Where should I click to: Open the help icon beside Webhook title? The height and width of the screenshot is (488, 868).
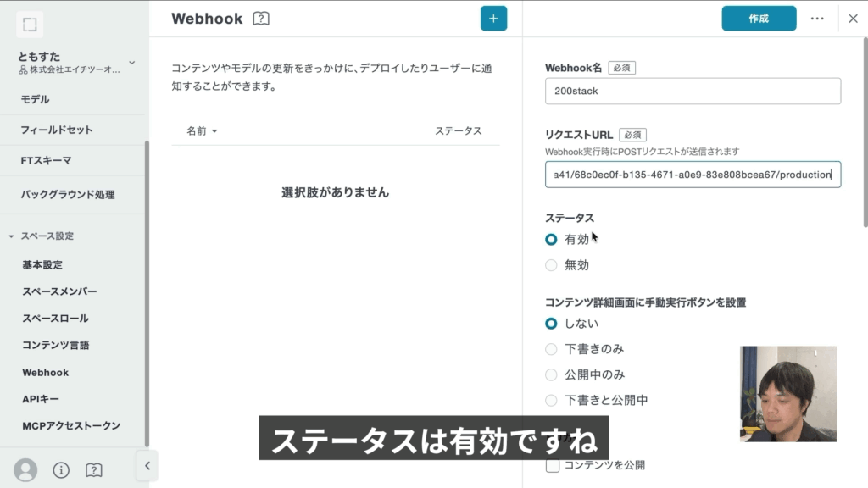click(x=261, y=19)
